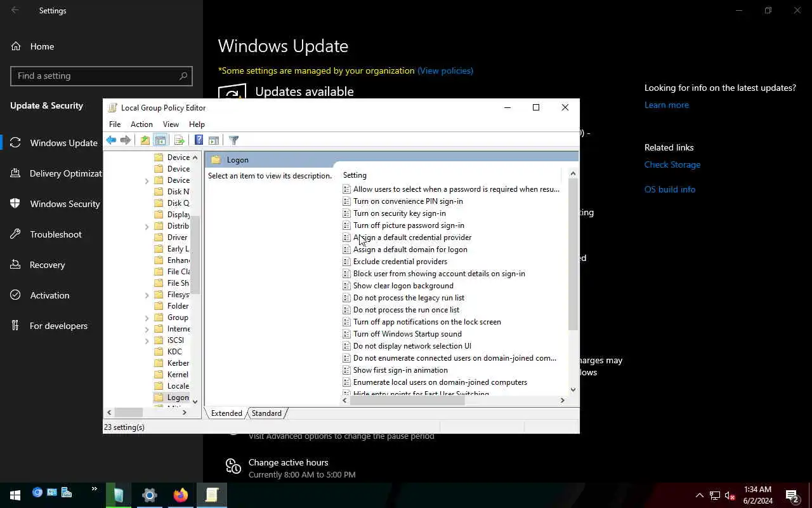Click policy icon beside Exclude credential providers
The height and width of the screenshot is (508, 812).
pos(346,262)
